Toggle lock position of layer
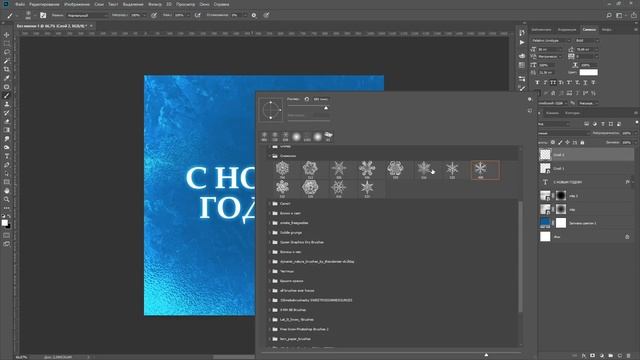This screenshot has width=640, height=360. (x=568, y=142)
